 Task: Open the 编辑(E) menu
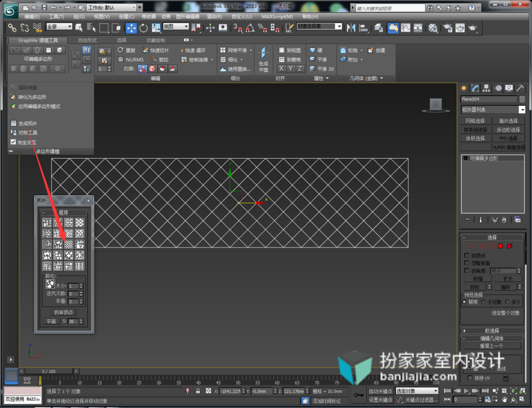point(32,17)
